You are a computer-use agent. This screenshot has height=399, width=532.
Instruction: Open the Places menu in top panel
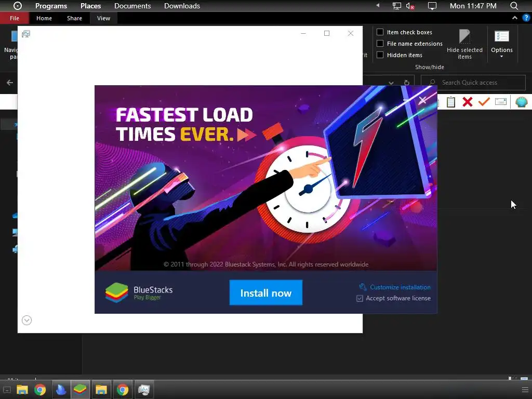pos(90,6)
